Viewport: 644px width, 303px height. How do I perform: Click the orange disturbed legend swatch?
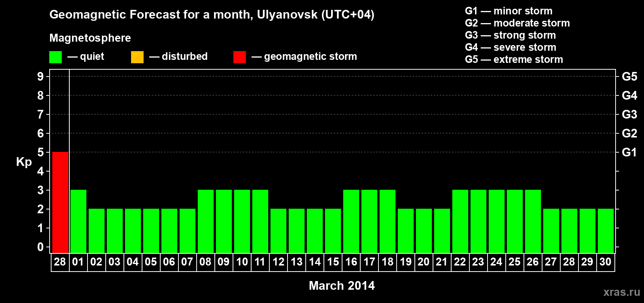[x=137, y=57]
